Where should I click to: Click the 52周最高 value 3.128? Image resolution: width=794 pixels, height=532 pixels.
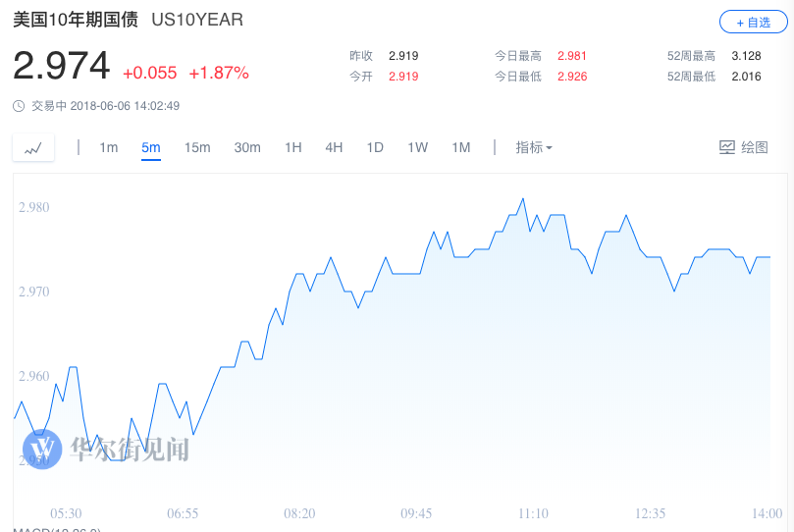point(746,56)
